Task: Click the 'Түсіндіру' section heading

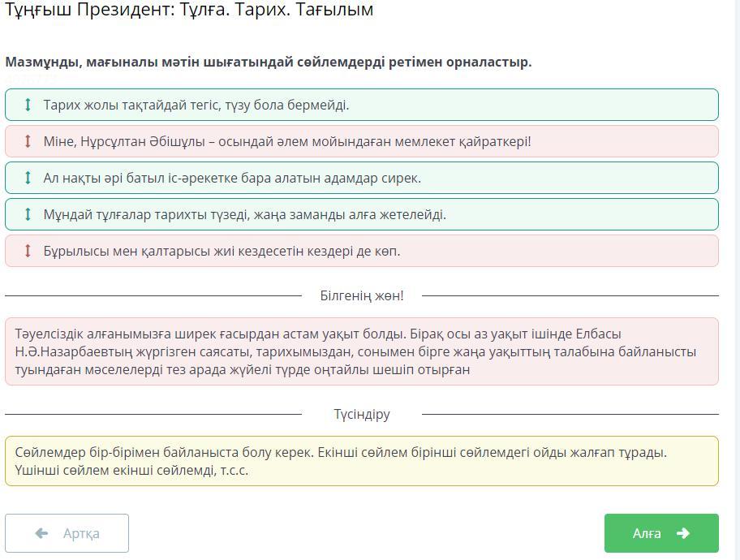Action: click(362, 414)
